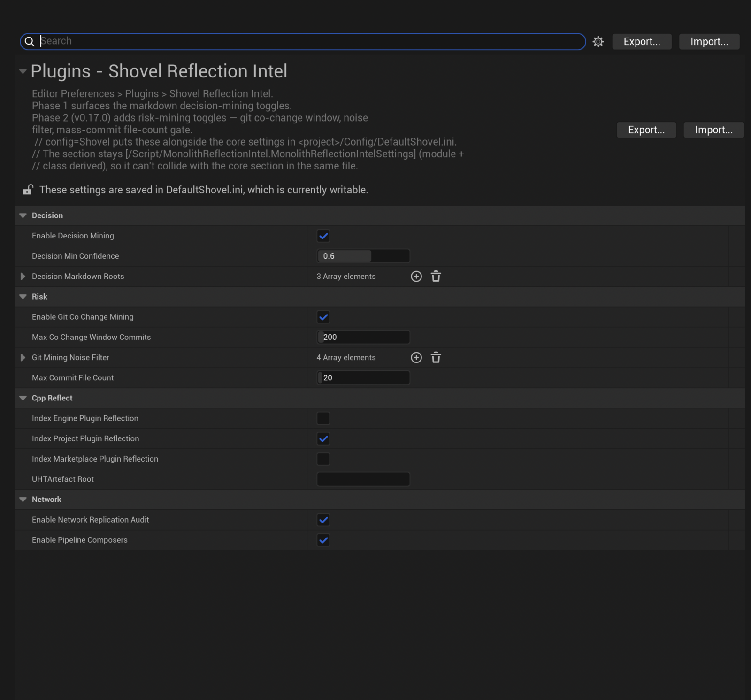
Task: Select the Enable Decision Mining label
Action: pos(73,236)
